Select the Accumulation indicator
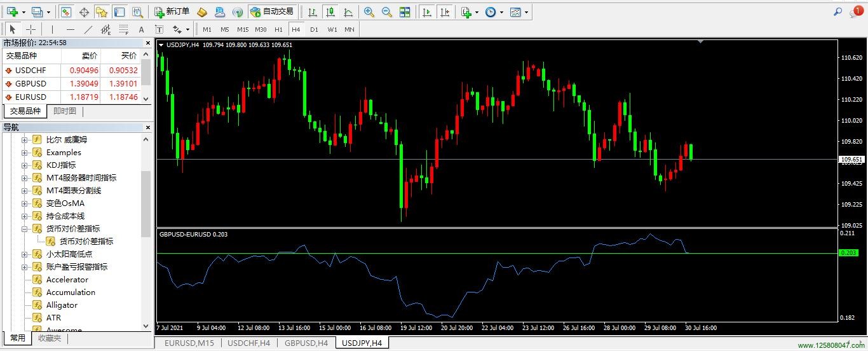The image size is (868, 351). tap(71, 292)
